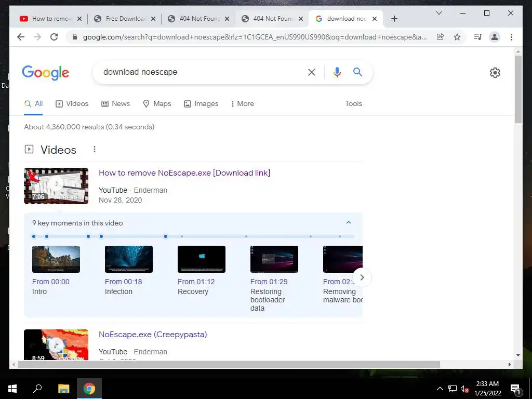Viewport: 532px width, 399px height.
Task: Click the lock icon in address bar
Action: [x=75, y=37]
